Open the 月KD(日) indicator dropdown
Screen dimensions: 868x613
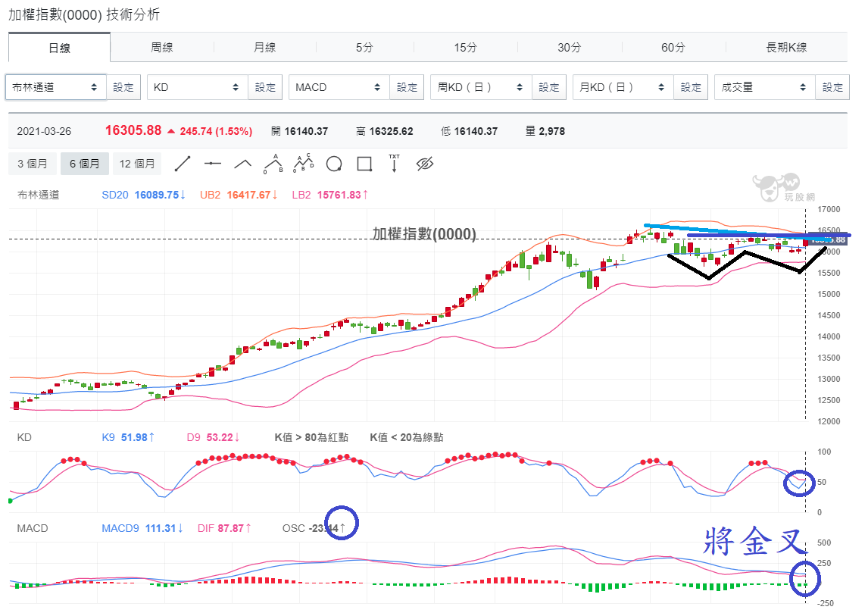(623, 87)
